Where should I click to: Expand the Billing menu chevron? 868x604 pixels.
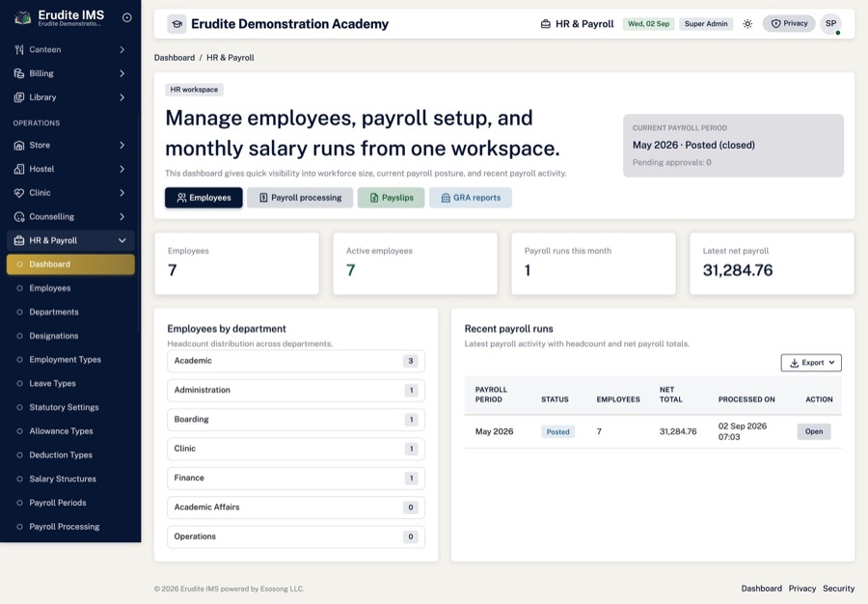[x=122, y=73]
